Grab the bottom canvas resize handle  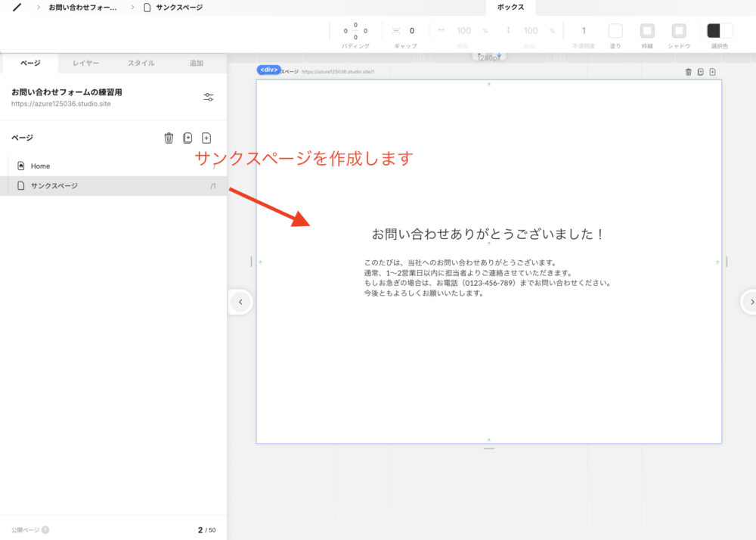(x=489, y=449)
